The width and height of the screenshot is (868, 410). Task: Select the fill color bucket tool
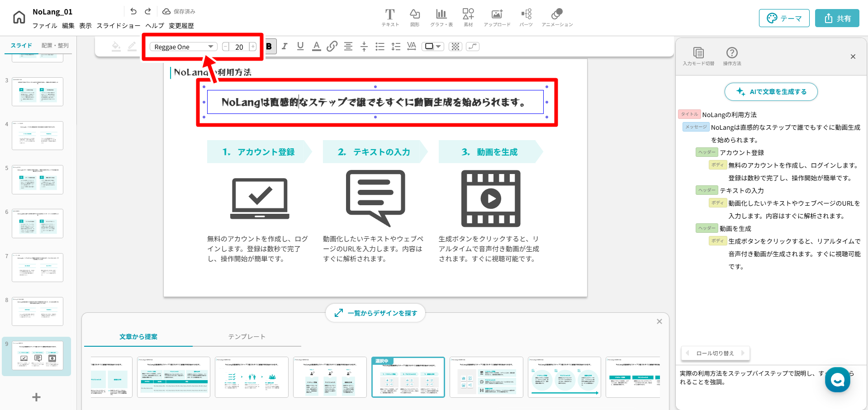point(116,46)
